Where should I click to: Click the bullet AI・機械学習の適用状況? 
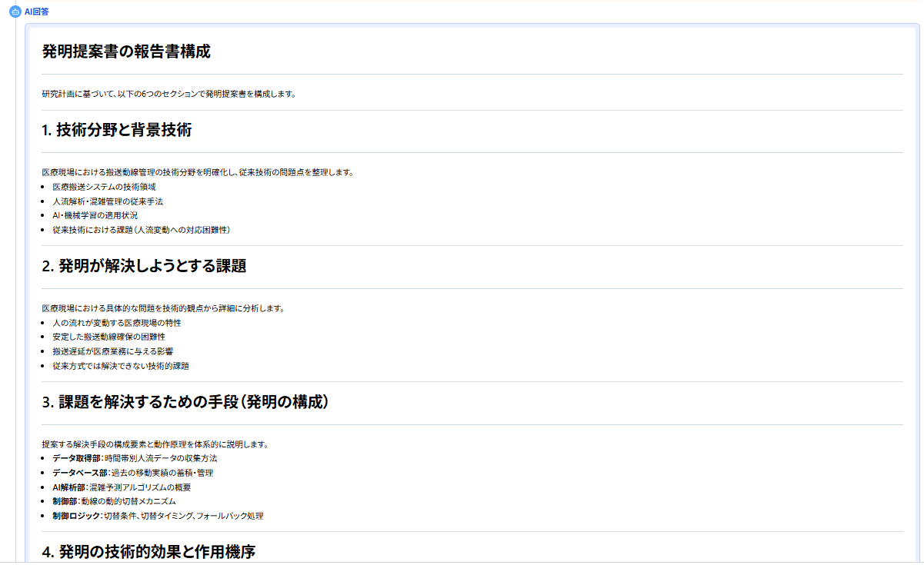(95, 215)
